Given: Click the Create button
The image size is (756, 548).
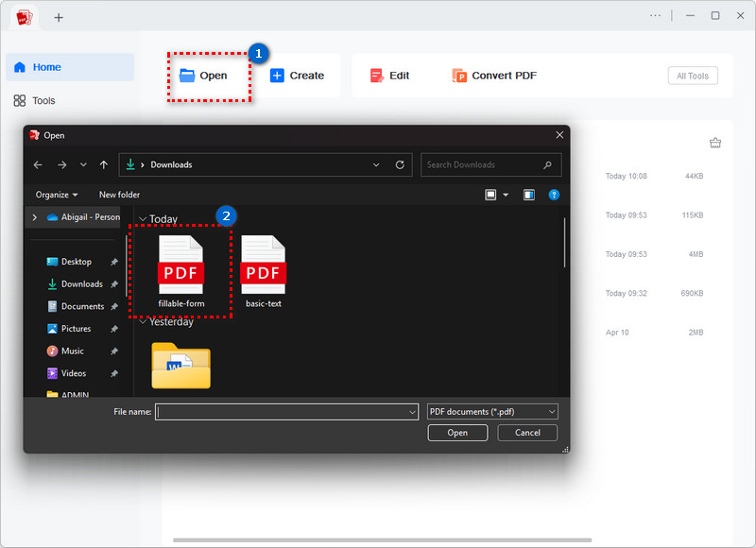Looking at the screenshot, I should click(297, 76).
